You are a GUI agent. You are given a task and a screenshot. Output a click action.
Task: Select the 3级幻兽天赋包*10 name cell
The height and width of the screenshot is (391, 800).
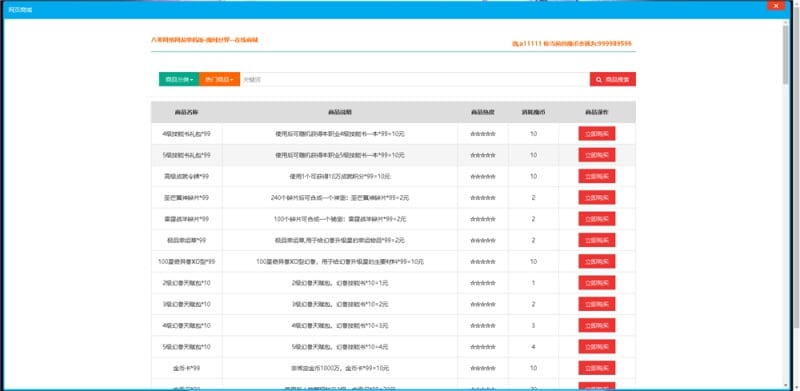coord(186,304)
